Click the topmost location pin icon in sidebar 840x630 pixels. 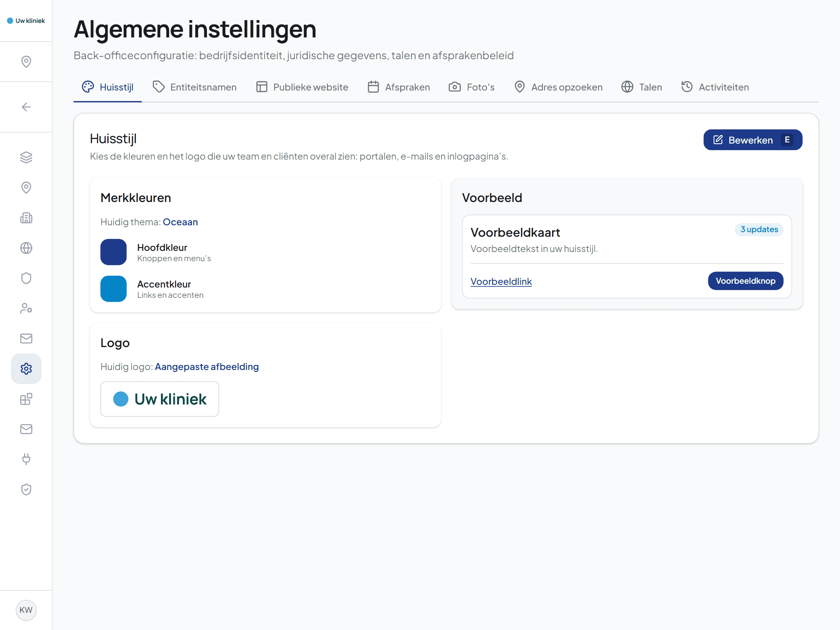point(26,62)
